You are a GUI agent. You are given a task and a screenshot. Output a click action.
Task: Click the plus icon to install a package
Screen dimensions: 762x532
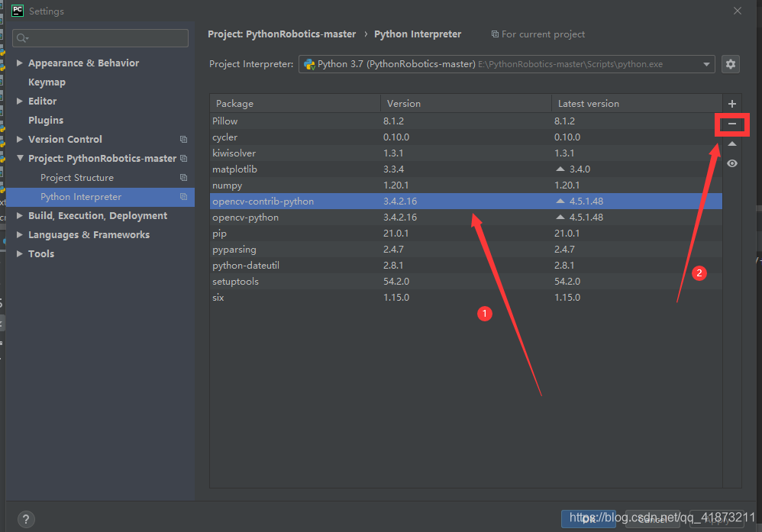(x=732, y=104)
